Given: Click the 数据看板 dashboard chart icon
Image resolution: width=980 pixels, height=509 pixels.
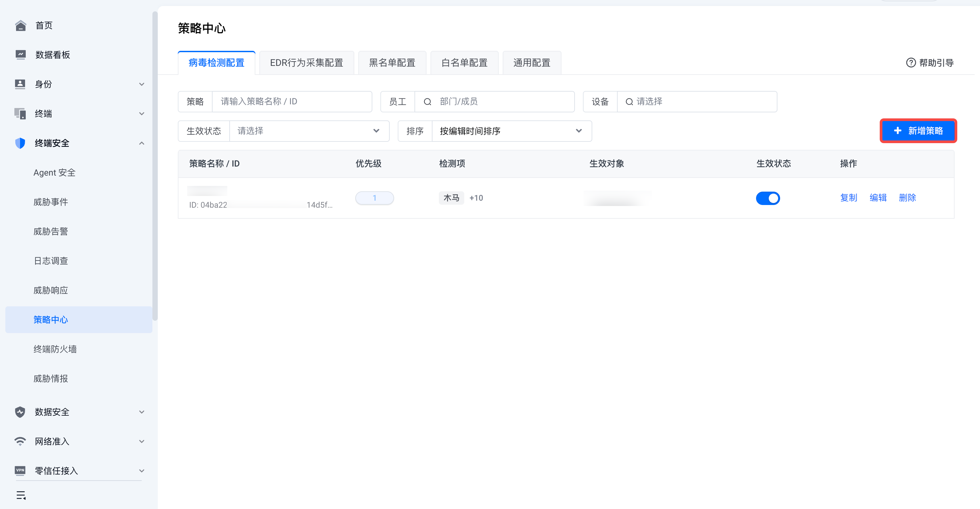Looking at the screenshot, I should click(20, 55).
